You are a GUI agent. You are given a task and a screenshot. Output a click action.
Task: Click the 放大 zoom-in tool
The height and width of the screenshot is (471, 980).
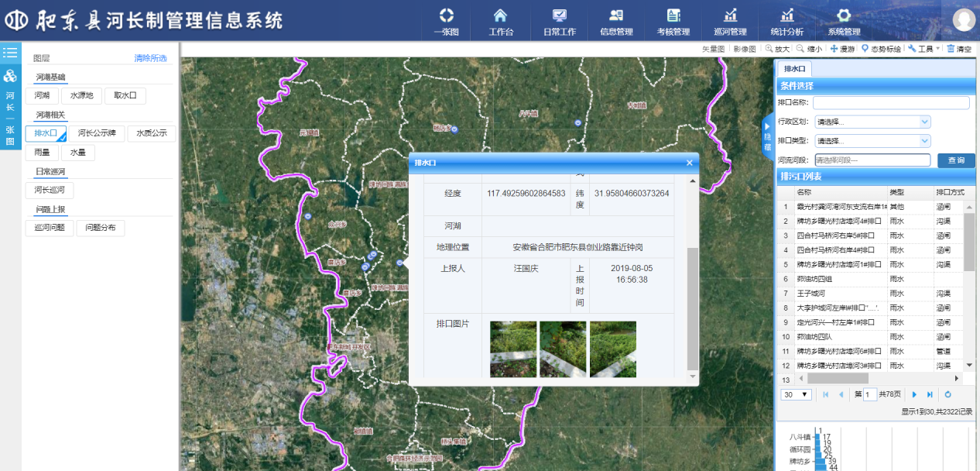click(x=778, y=49)
